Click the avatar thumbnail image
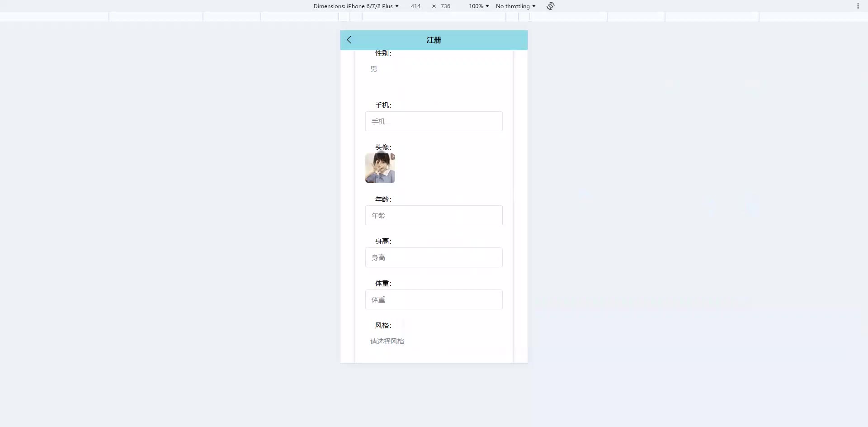The image size is (868, 427). 380,168
